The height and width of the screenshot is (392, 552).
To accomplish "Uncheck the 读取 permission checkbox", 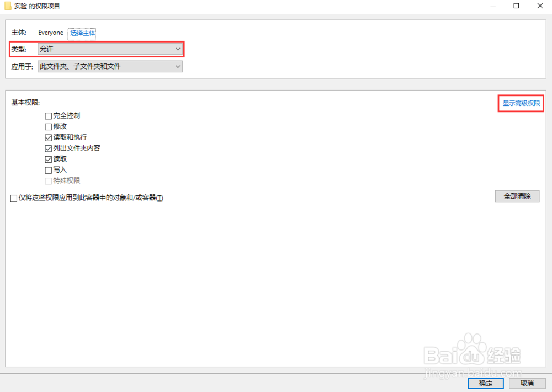I will 48,160.
